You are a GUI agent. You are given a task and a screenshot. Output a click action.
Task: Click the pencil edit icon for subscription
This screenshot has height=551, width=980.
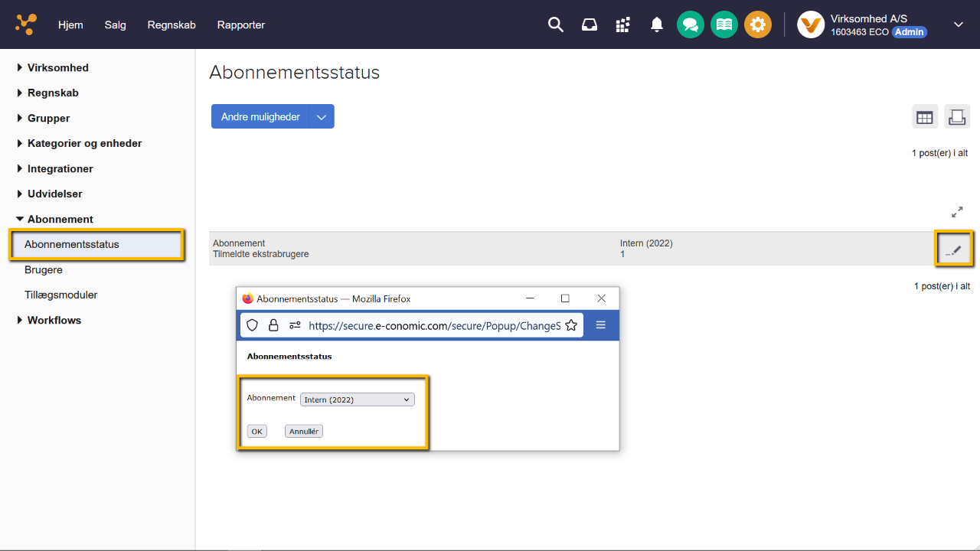pyautogui.click(x=954, y=249)
